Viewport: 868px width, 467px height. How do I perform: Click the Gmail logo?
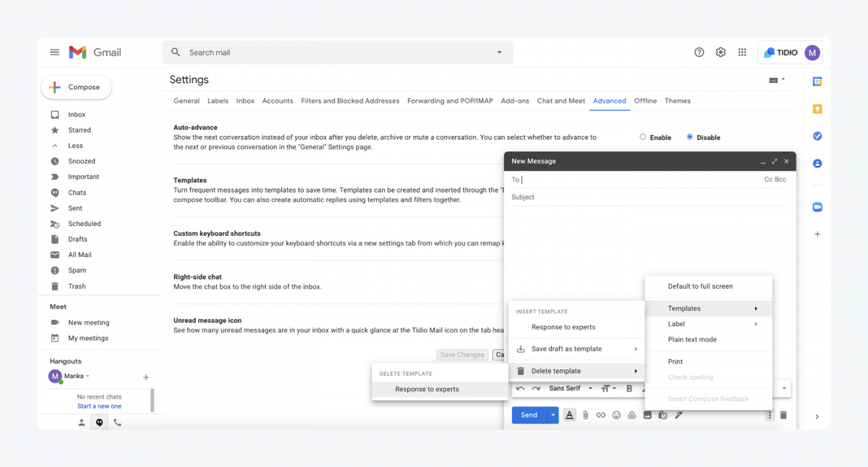click(95, 52)
